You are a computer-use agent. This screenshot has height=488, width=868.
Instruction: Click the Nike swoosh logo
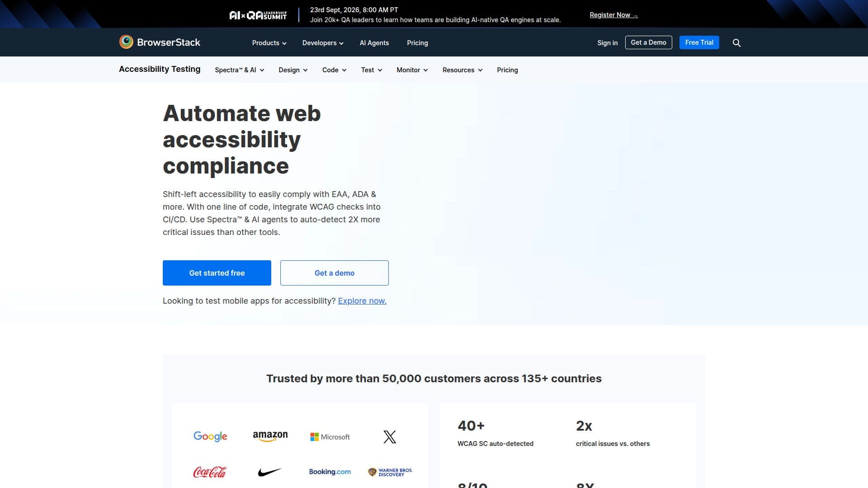(270, 472)
